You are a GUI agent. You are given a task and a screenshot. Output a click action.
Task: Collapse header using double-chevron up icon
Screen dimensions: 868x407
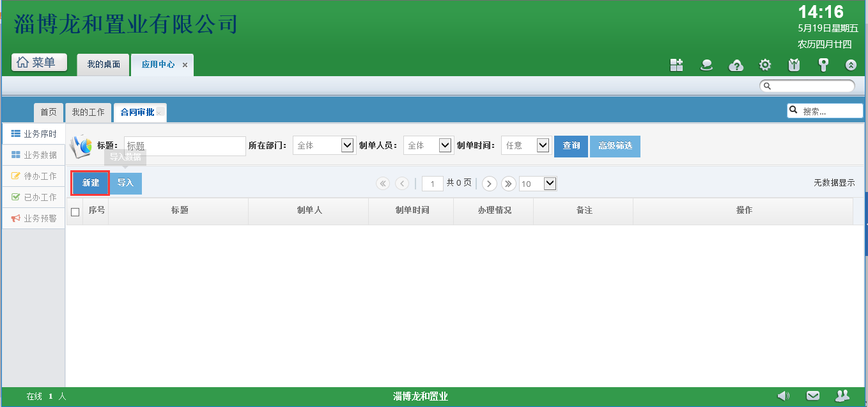[851, 65]
